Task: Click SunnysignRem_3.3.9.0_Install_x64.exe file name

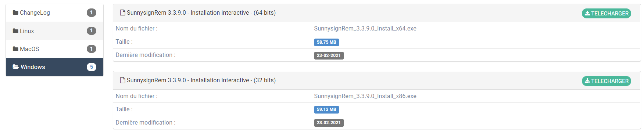Action: [365, 29]
